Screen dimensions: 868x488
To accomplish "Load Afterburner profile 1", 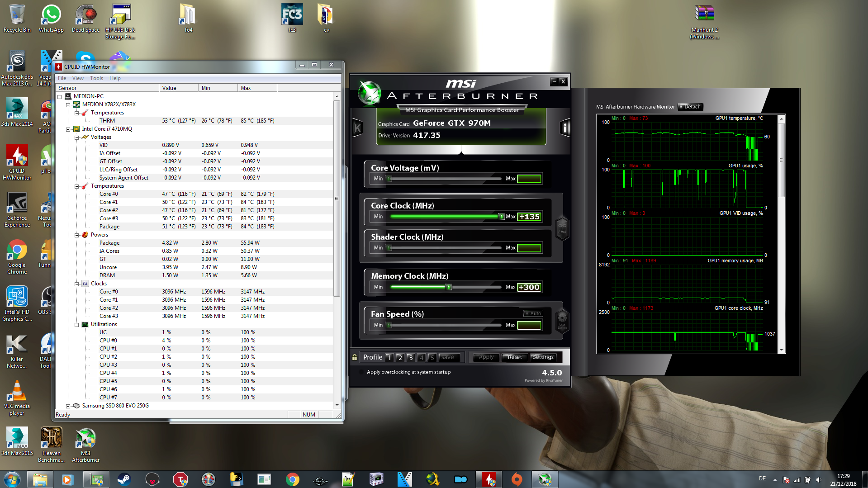I will pyautogui.click(x=389, y=357).
